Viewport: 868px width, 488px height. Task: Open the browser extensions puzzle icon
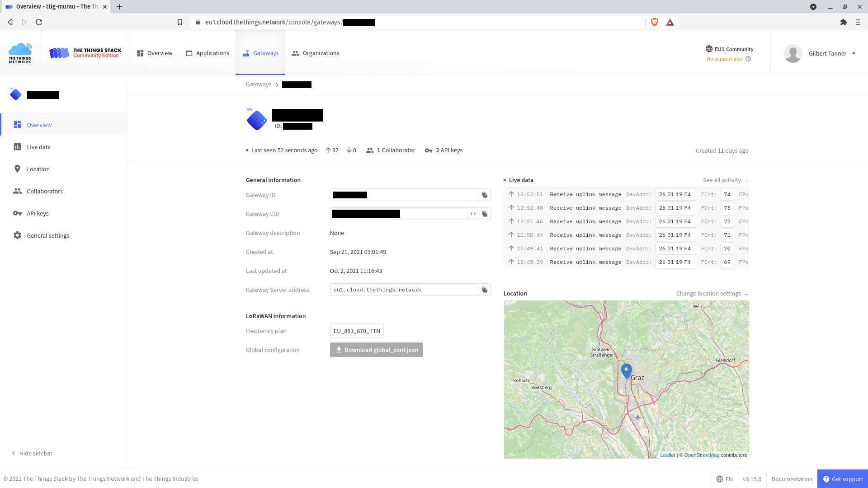[x=843, y=22]
